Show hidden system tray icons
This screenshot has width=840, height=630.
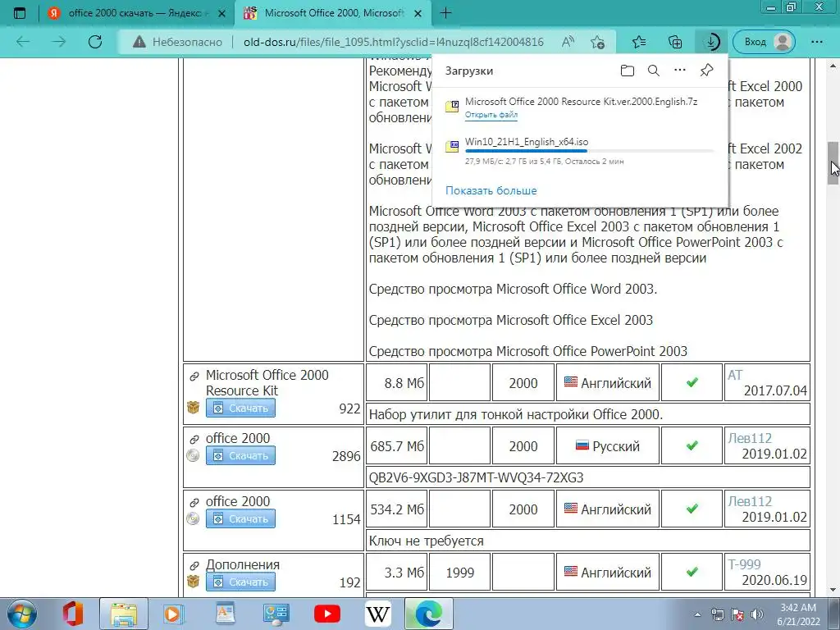[x=697, y=614]
